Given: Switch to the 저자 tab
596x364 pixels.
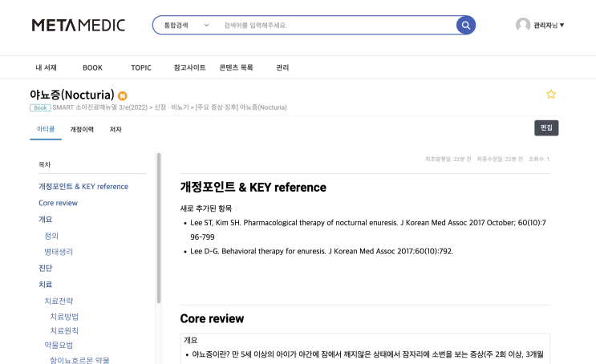Looking at the screenshot, I should point(116,130).
